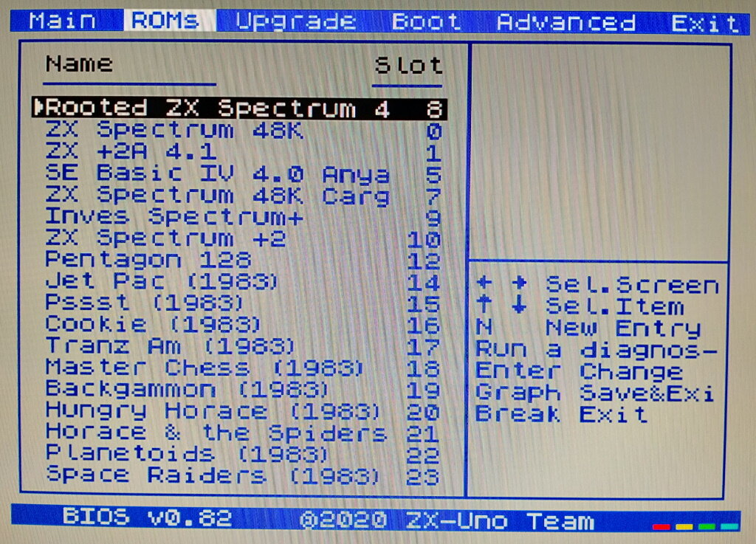Select ZX Spectrum +2 entry
Image resolution: width=756 pixels, height=544 pixels.
tap(244, 238)
